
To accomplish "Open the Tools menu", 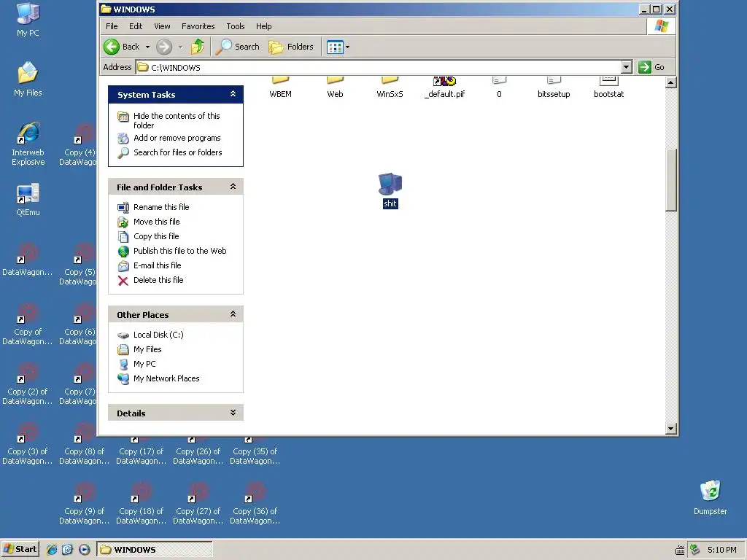I will tap(236, 26).
